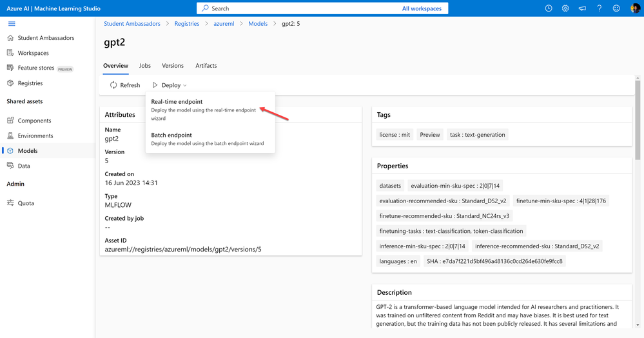The height and width of the screenshot is (338, 644).
Task: Click the PREVIEW badge beside Feature stores
Action: tap(65, 69)
